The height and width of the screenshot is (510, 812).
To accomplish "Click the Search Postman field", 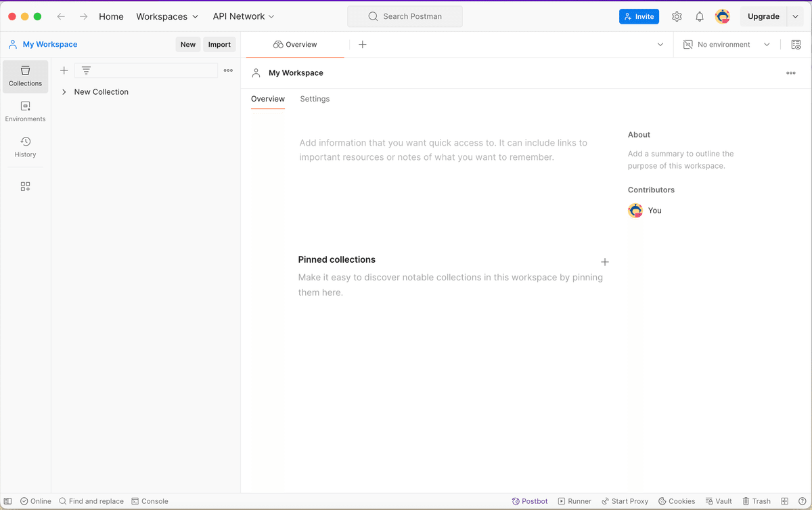I will (x=405, y=16).
